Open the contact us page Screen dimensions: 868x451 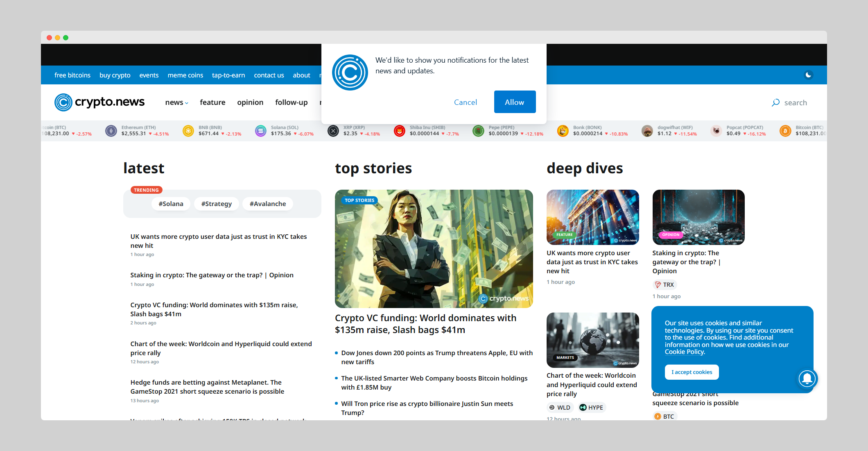pyautogui.click(x=269, y=75)
